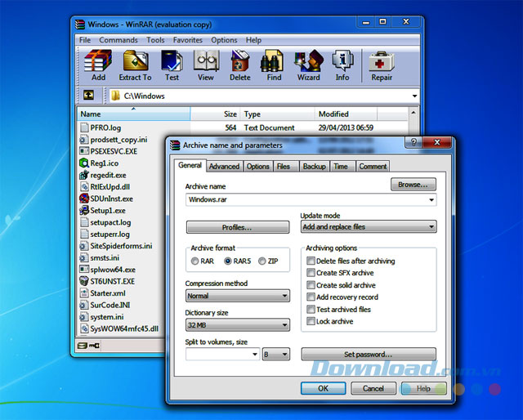Confirm with the OK button
523x420 pixels.
point(323,388)
